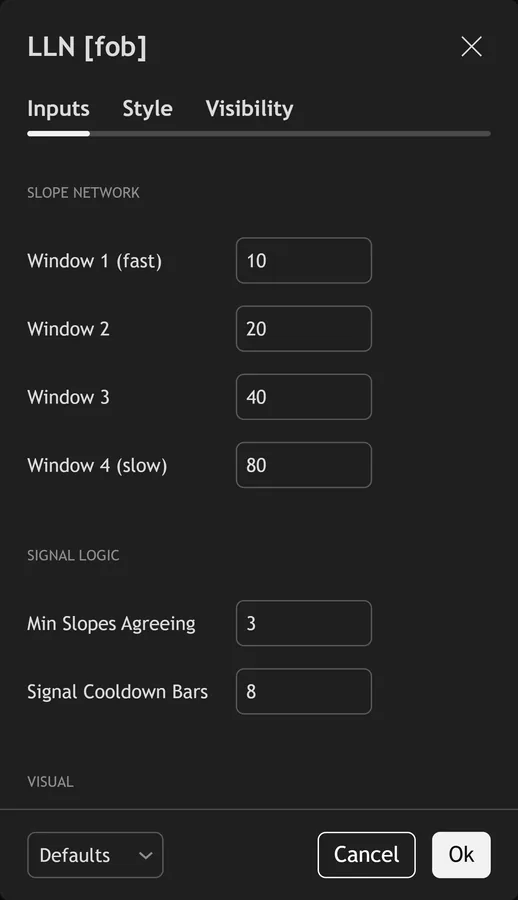Viewport: 518px width, 900px height.
Task: Select the Window 3 field with 40
Action: pyautogui.click(x=304, y=397)
